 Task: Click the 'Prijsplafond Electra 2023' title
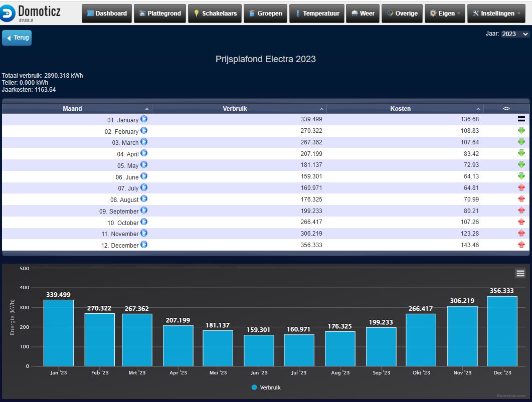pyautogui.click(x=266, y=59)
